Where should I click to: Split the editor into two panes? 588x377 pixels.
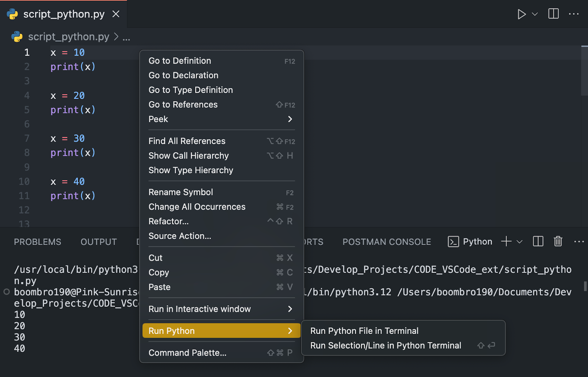coord(553,14)
